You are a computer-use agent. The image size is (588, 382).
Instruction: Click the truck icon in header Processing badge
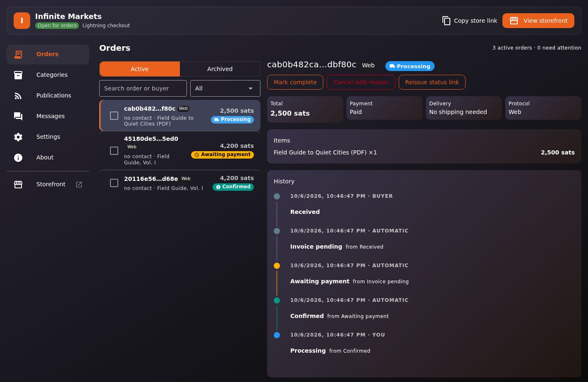click(392, 66)
